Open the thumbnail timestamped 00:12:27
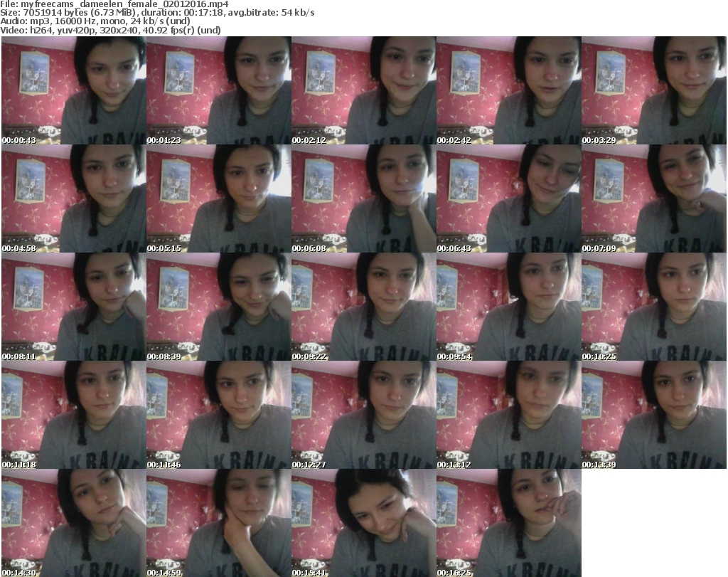Image resolution: width=728 pixels, height=577 pixels. (x=363, y=415)
